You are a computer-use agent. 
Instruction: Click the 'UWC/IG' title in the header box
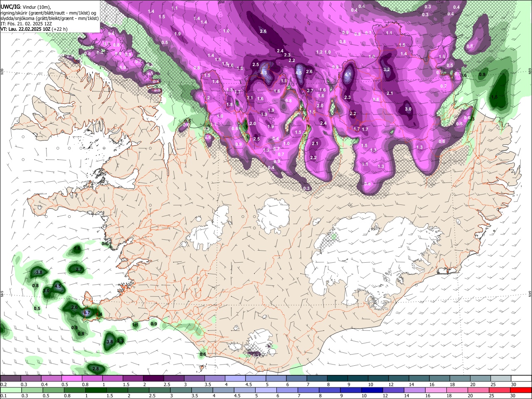(10, 7)
